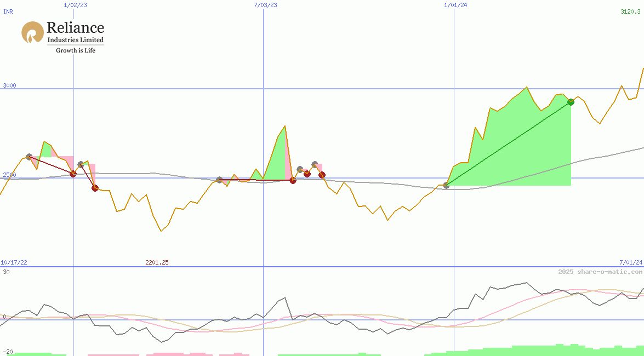Viewport: 644px width, 356px height.
Task: Click the 1/02/23 date label
Action: [x=75, y=5]
